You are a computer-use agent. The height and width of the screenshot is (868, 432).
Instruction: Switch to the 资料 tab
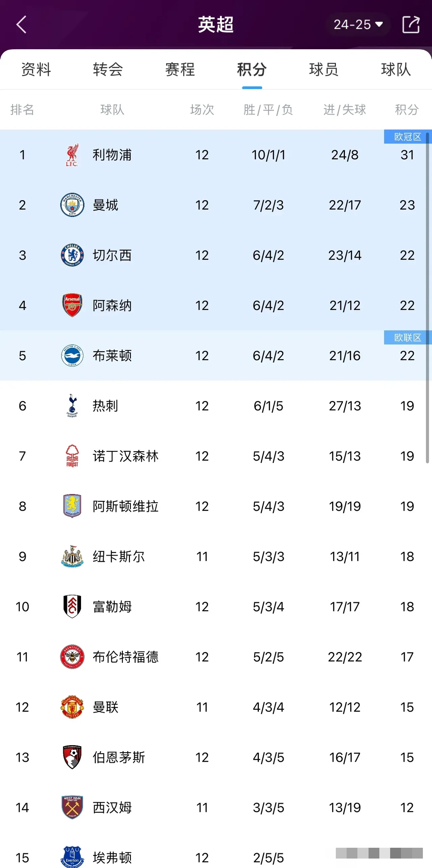(x=36, y=70)
